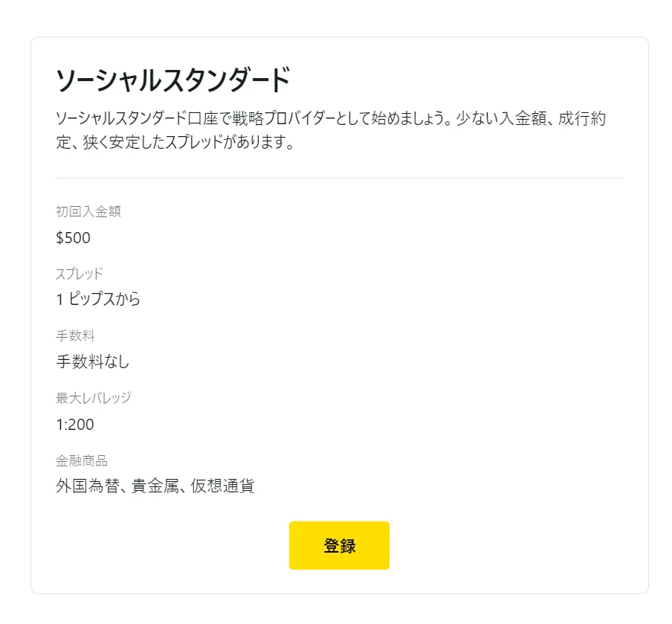Click the yellow 登録 registration button

(339, 545)
